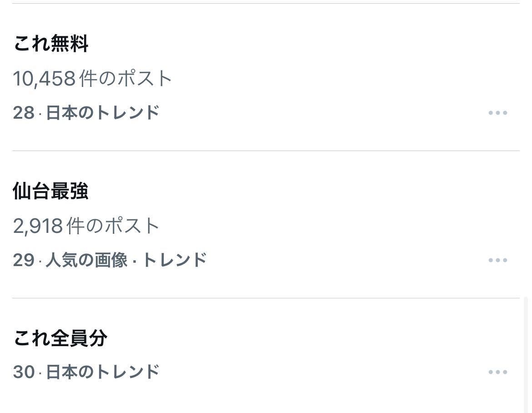Viewport: 532px width, 413px height.
Task: Open more options for これ無料 trend
Action: [x=498, y=113]
